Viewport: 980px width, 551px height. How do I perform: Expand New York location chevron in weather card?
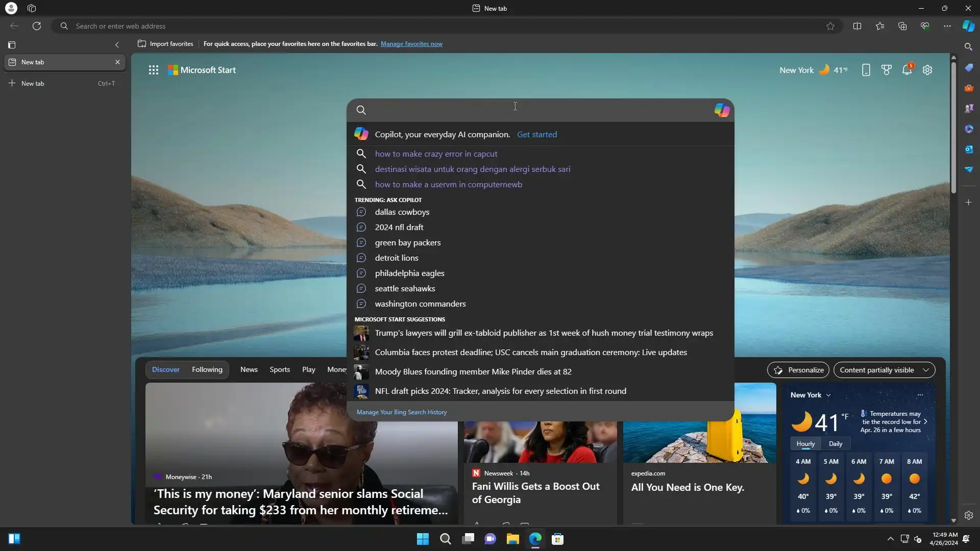point(828,395)
